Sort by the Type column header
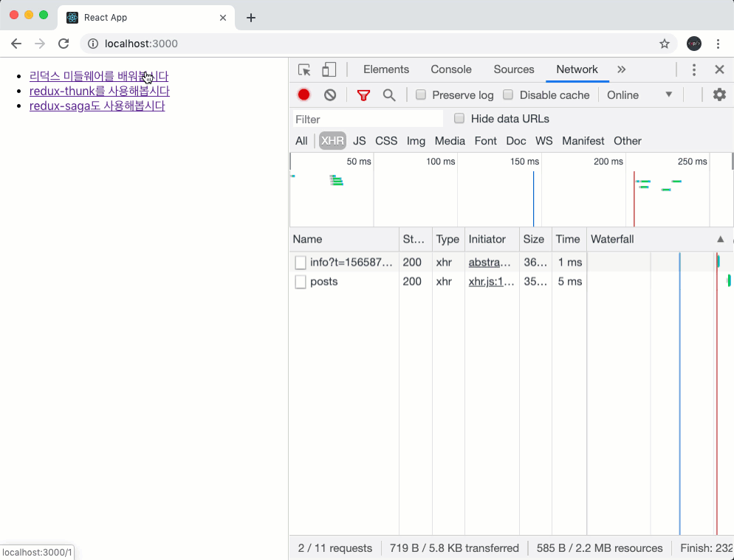 (448, 240)
